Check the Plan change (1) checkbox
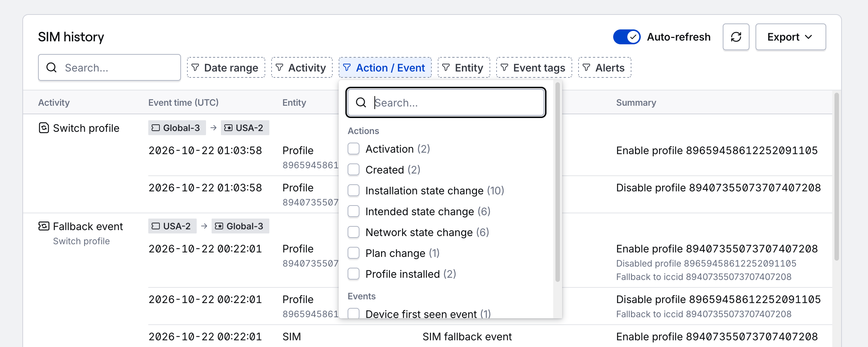The width and height of the screenshot is (868, 347). pos(354,253)
